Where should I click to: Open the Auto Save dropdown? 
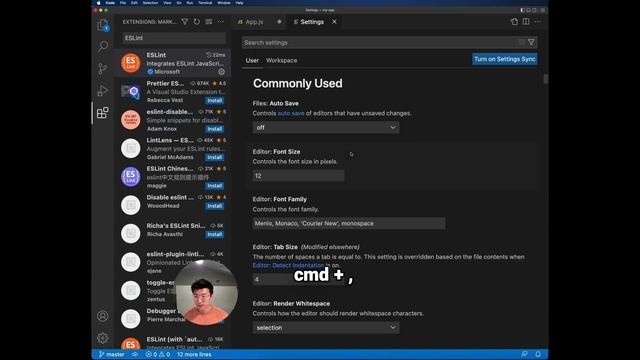click(x=326, y=127)
